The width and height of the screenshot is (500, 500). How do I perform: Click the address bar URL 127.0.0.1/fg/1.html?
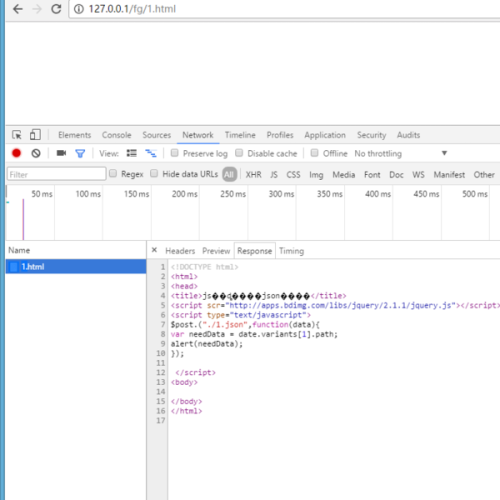[132, 9]
